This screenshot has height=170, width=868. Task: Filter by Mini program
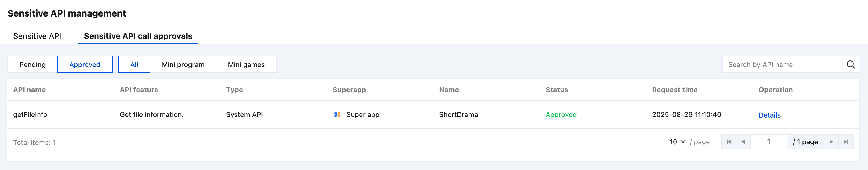click(183, 64)
